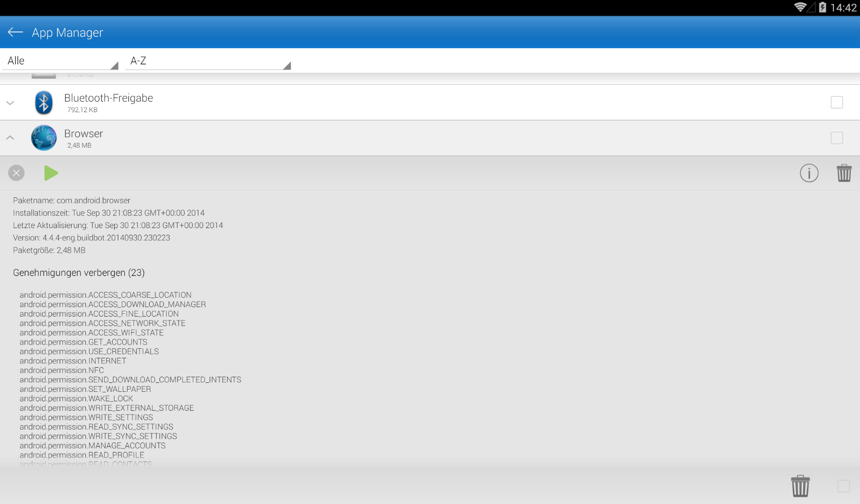The image size is (860, 504).
Task: Select the Browser checkbox
Action: (x=837, y=138)
